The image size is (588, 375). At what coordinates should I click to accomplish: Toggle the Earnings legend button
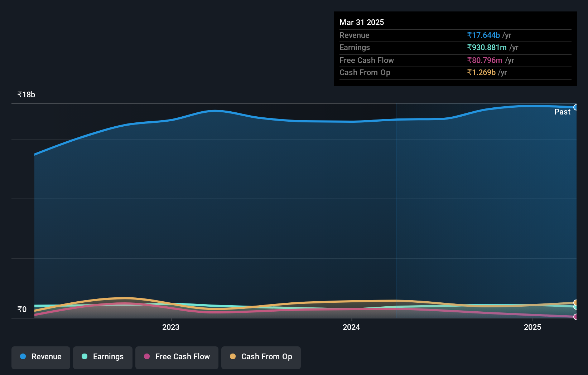click(x=103, y=357)
